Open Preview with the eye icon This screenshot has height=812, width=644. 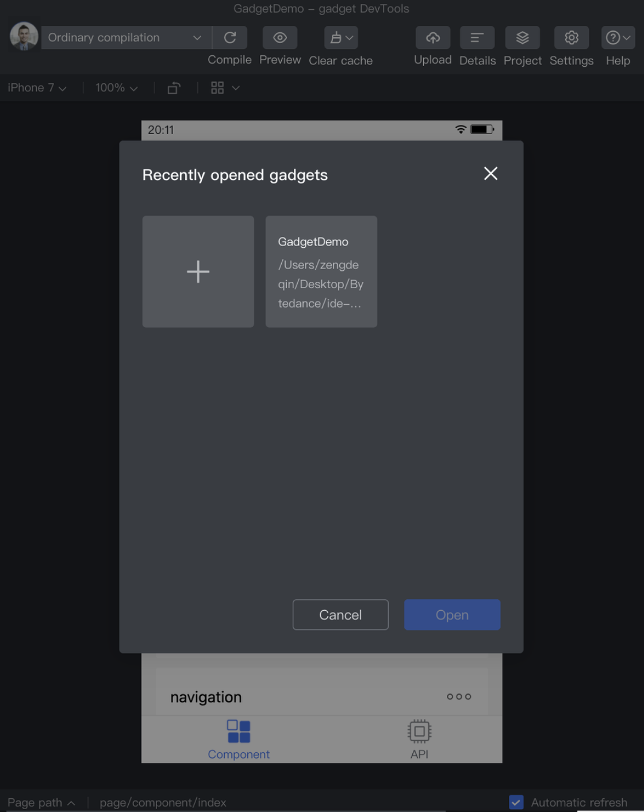click(280, 38)
